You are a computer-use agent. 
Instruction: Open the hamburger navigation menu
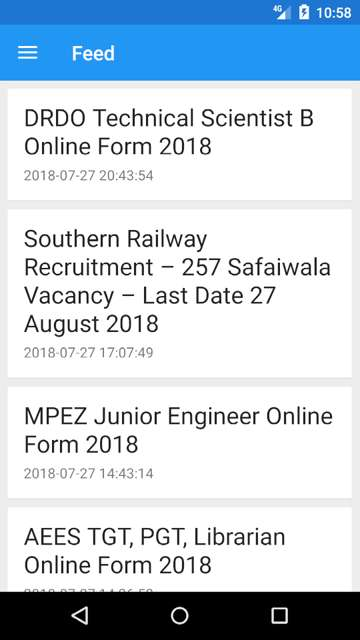tap(28, 53)
